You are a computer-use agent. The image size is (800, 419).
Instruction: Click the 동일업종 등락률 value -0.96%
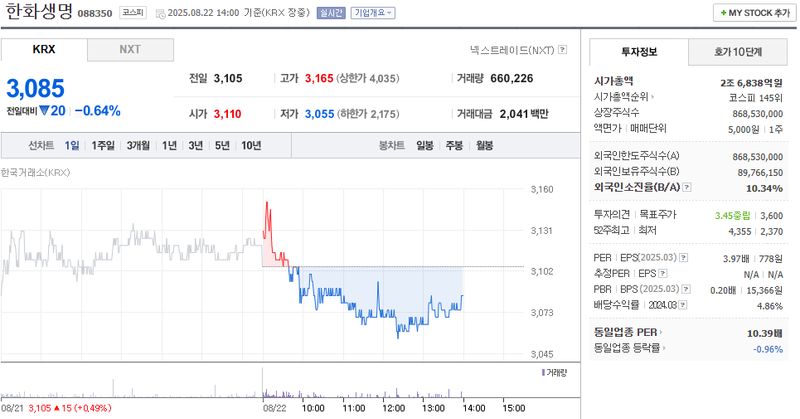768,349
